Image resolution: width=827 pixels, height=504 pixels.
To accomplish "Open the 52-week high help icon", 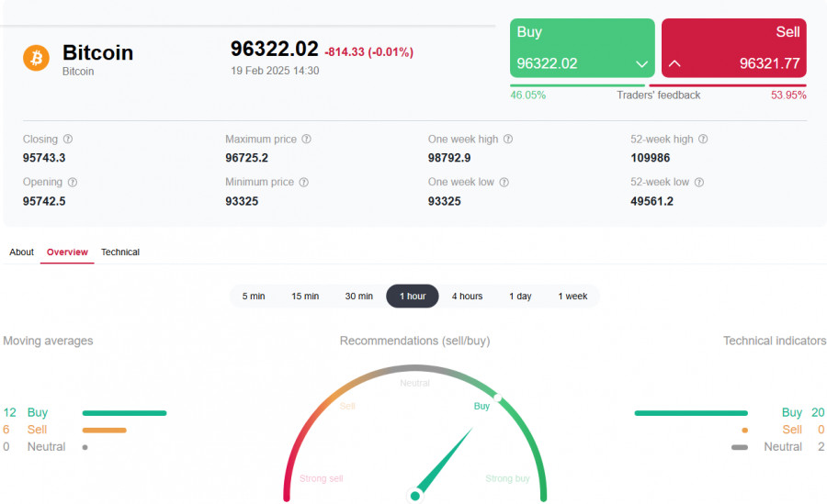I will click(x=703, y=140).
